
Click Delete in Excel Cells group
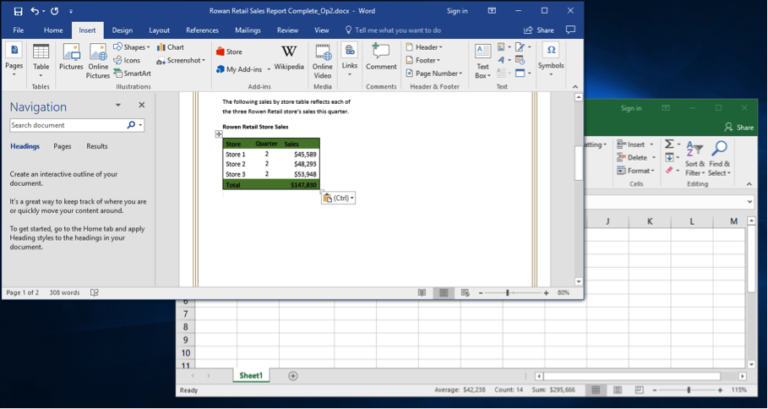tap(636, 158)
